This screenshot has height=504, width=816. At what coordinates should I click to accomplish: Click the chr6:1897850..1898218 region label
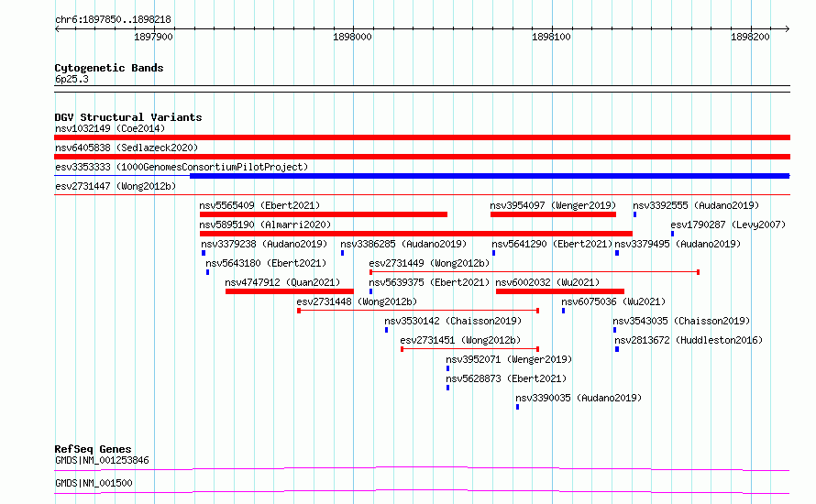tap(113, 20)
